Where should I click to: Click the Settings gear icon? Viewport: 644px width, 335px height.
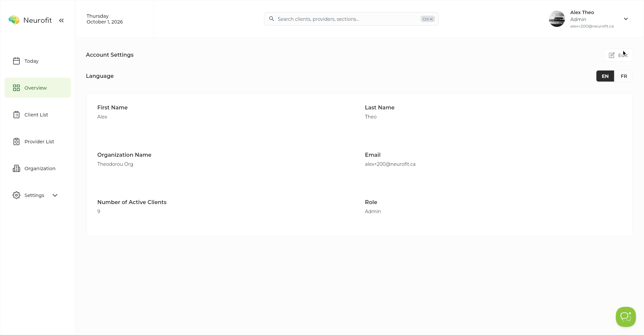point(16,195)
